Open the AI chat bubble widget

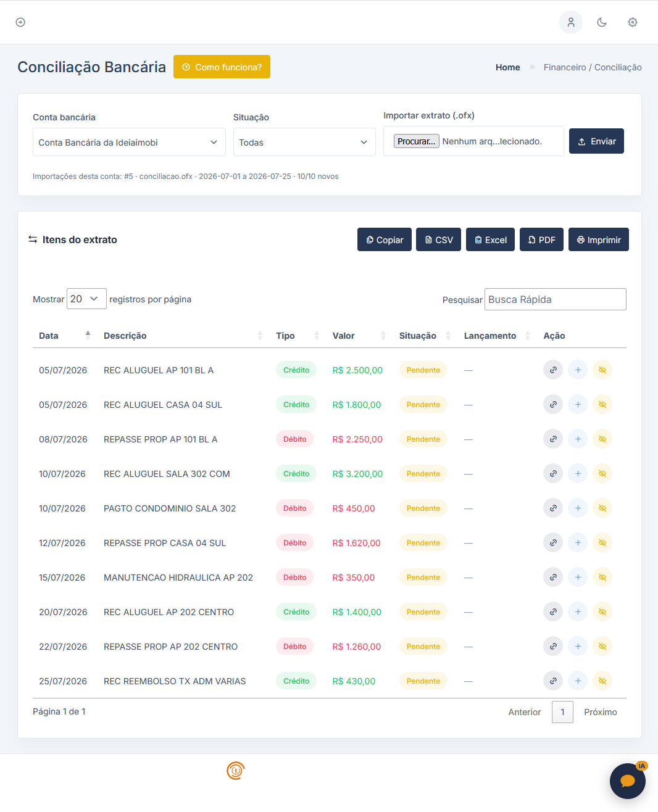pos(628,781)
